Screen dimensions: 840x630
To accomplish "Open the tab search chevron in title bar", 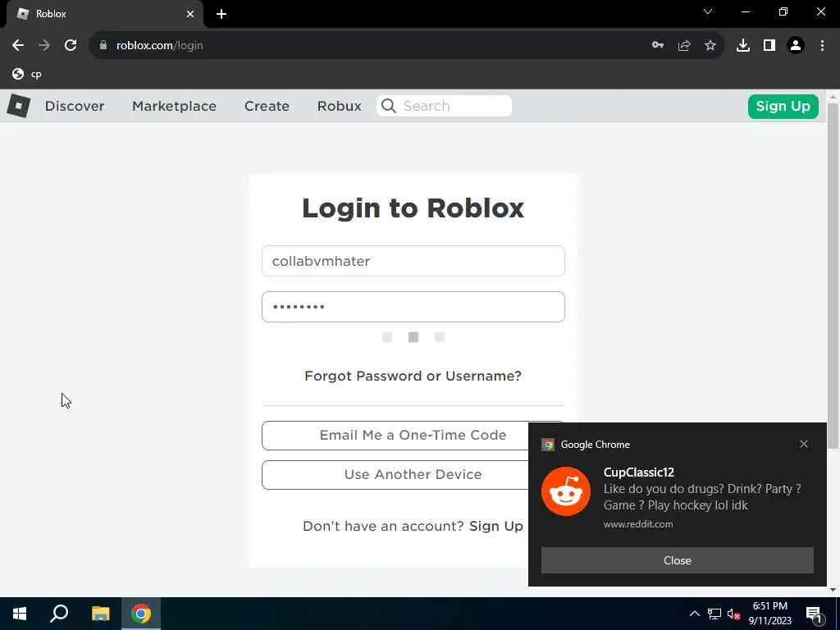I will [x=708, y=11].
